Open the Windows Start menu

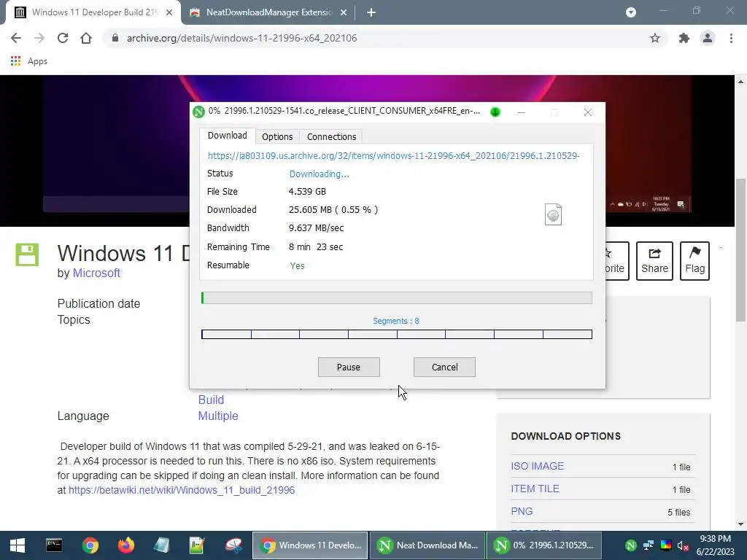18,545
